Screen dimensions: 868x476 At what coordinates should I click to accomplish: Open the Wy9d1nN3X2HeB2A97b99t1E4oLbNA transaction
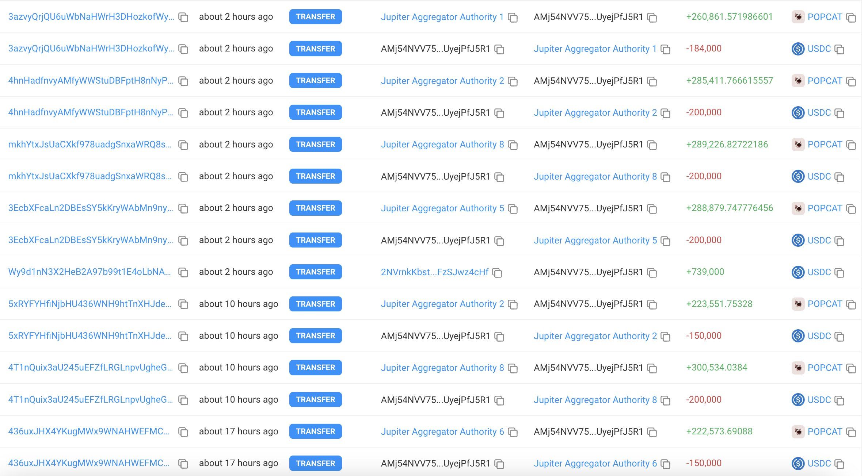coord(90,272)
